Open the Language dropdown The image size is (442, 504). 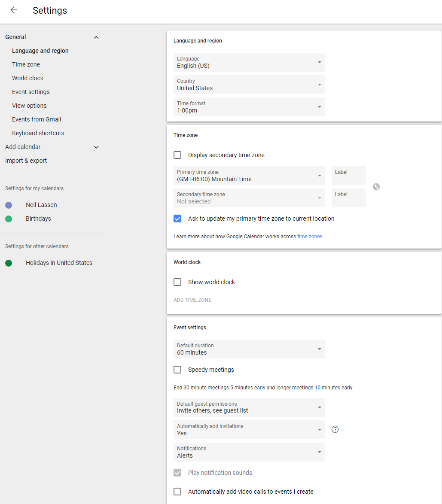pos(249,62)
